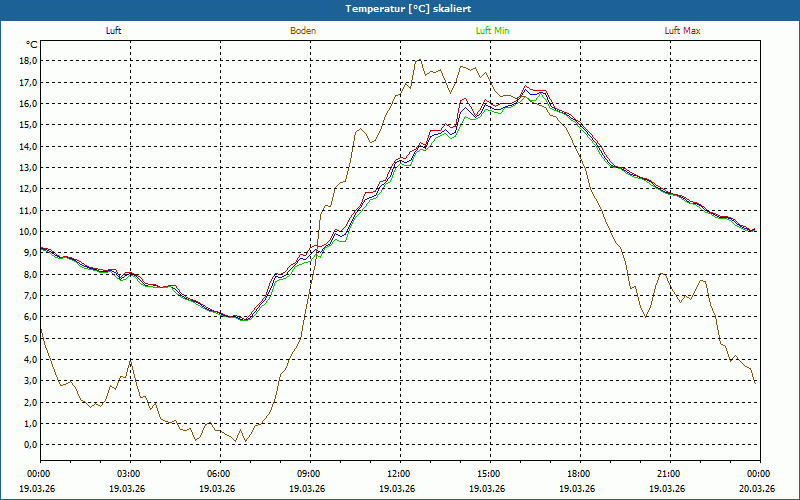
Task: Click the 2,0 y-axis value
Action: (x=31, y=402)
